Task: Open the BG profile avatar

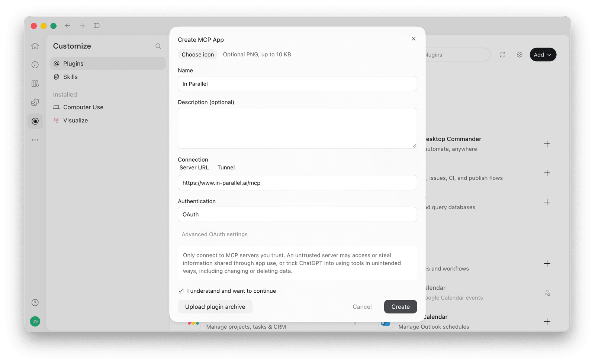Action: [x=35, y=321]
